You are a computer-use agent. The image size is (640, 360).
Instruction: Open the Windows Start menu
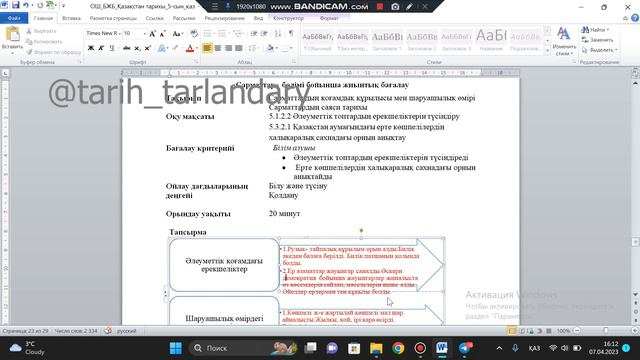176,348
